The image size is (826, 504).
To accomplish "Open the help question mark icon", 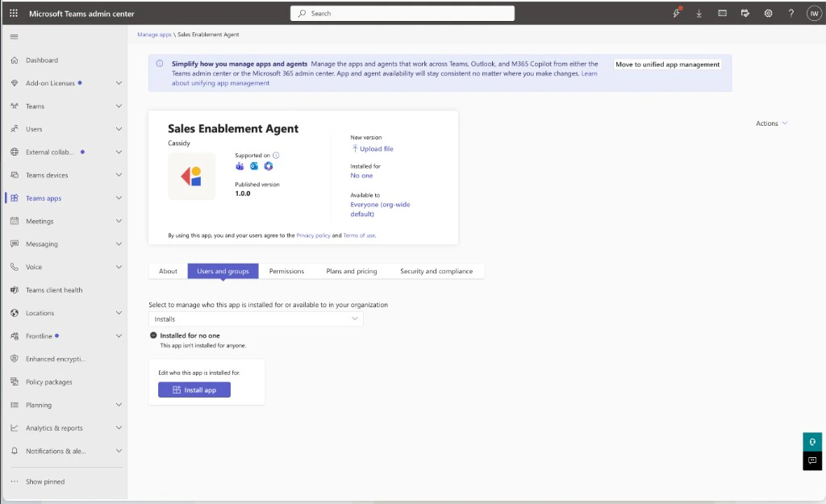I will click(x=791, y=13).
